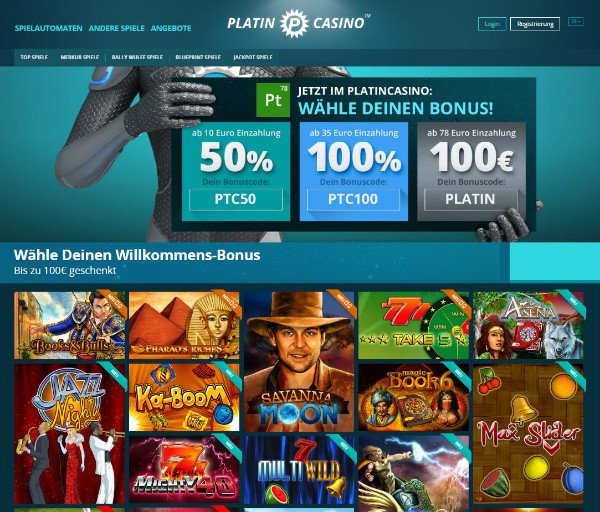
Task: Go to the Angebote page
Action: point(171,28)
